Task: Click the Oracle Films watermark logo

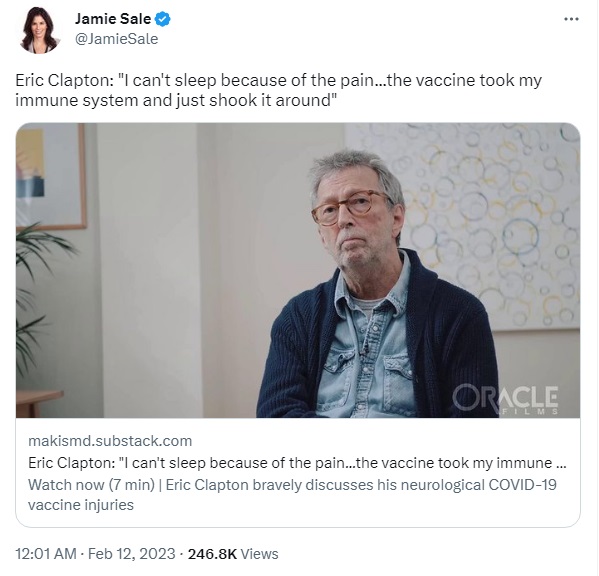Action: [x=505, y=399]
